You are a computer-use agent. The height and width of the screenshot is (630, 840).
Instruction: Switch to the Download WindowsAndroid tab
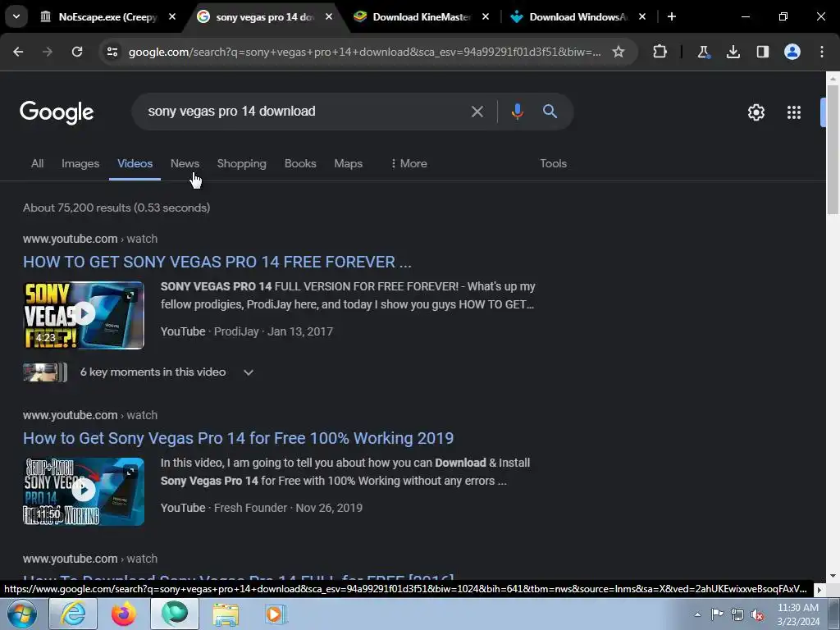click(577, 16)
